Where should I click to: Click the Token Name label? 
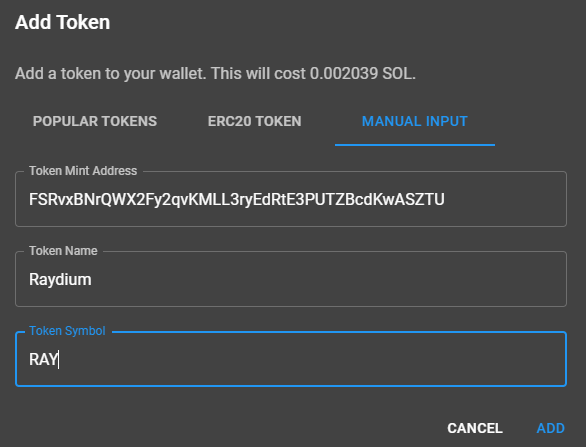pyautogui.click(x=63, y=251)
